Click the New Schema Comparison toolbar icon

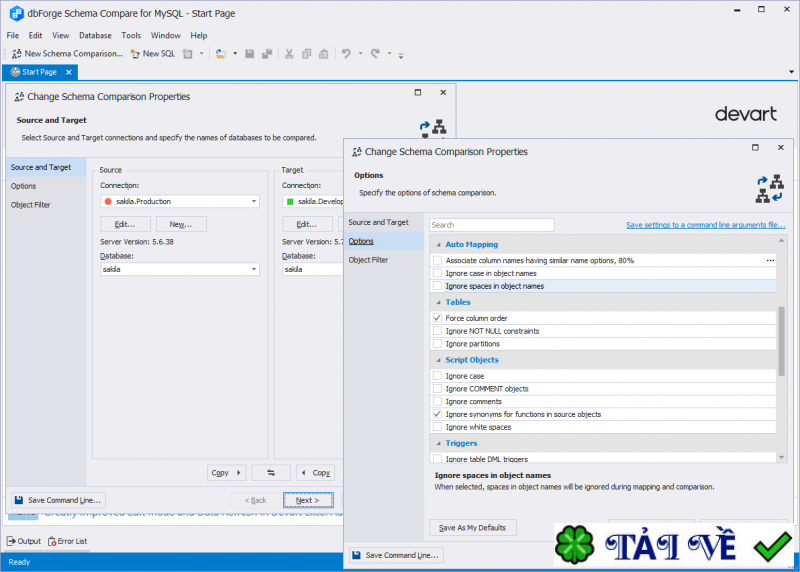click(15, 54)
